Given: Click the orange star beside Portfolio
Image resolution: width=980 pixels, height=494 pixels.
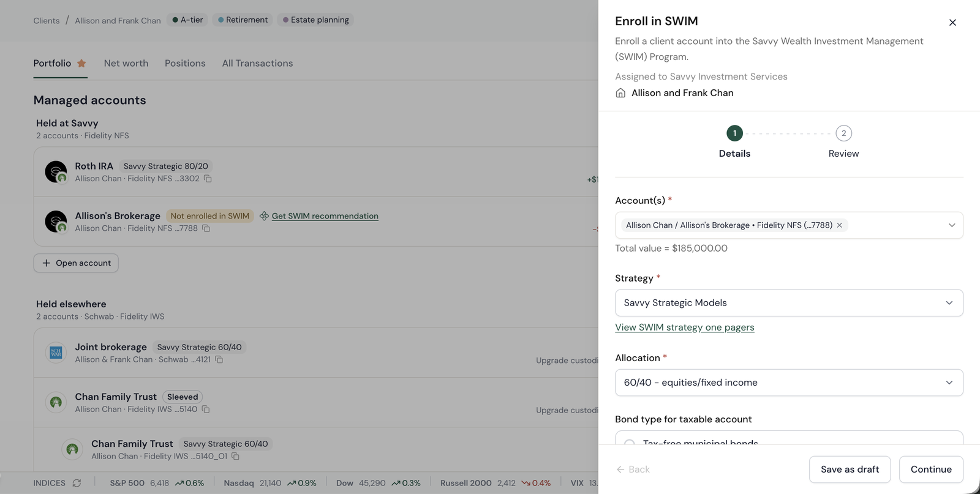Looking at the screenshot, I should click(x=81, y=63).
